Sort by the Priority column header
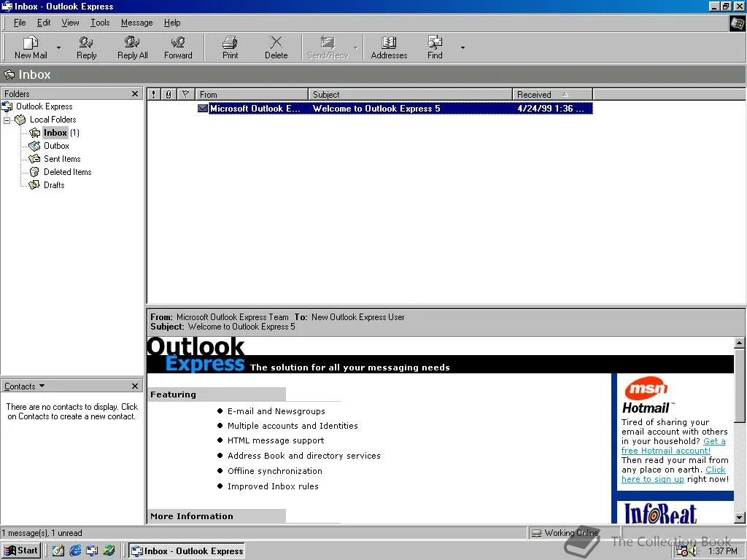The height and width of the screenshot is (560, 747). click(153, 94)
